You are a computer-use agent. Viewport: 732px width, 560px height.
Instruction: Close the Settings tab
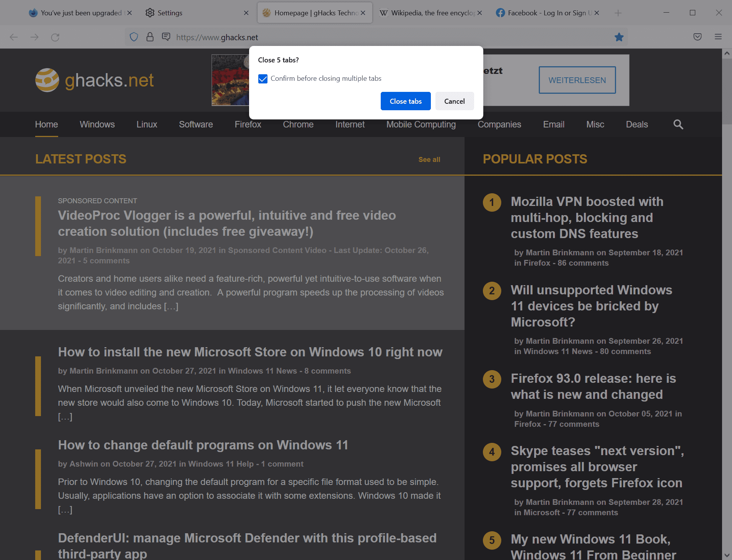coord(246,13)
